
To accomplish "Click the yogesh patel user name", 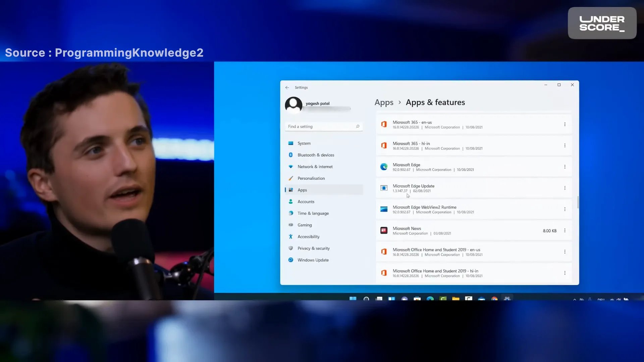I will point(317,104).
